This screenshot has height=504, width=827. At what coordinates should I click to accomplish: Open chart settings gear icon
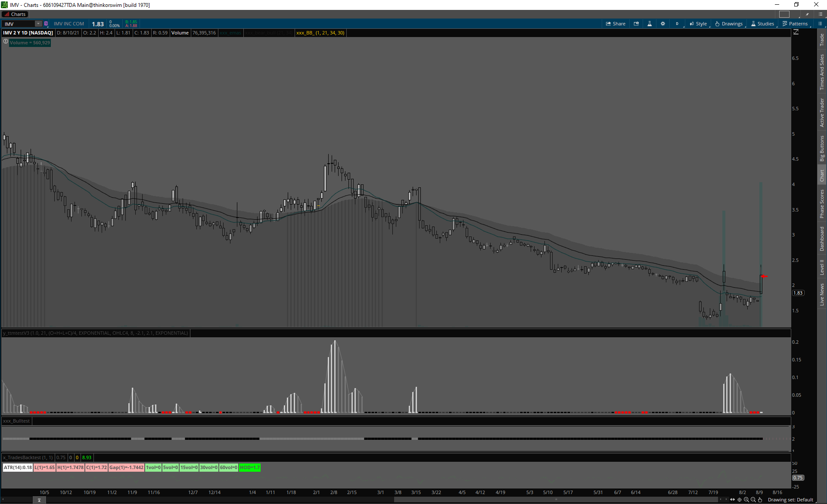pyautogui.click(x=663, y=24)
